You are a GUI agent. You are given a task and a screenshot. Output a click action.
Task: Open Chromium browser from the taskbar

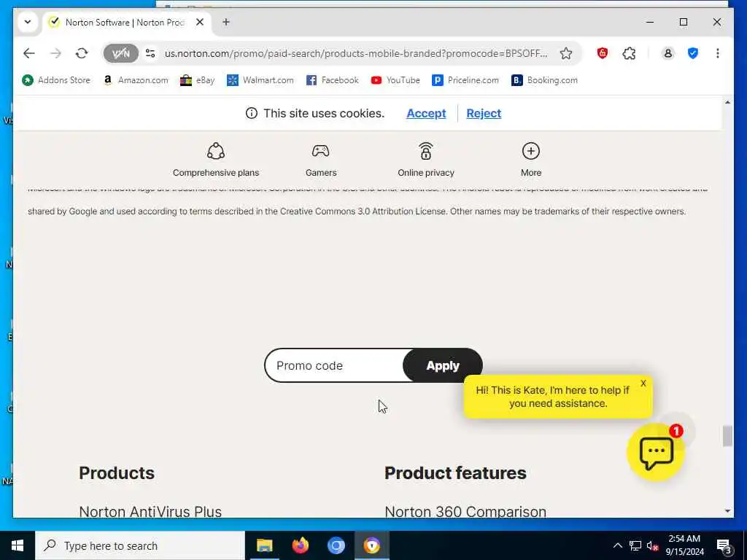[x=336, y=545]
